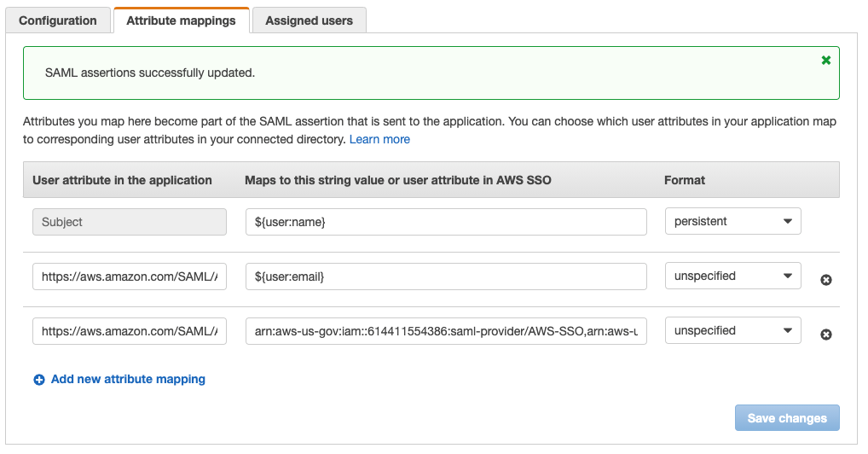868x454 pixels.
Task: Select the Attribute mappings tab
Action: pos(181,20)
